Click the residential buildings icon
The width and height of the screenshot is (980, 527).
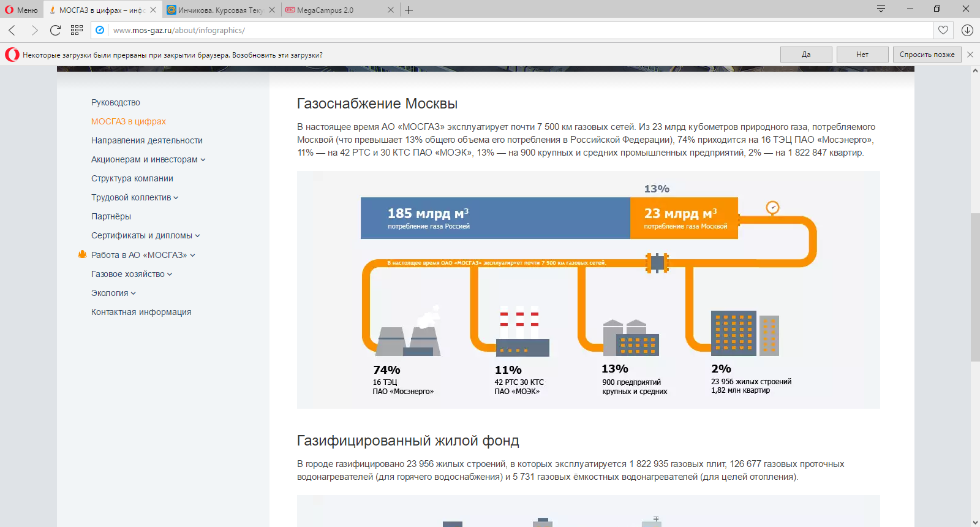(x=745, y=333)
